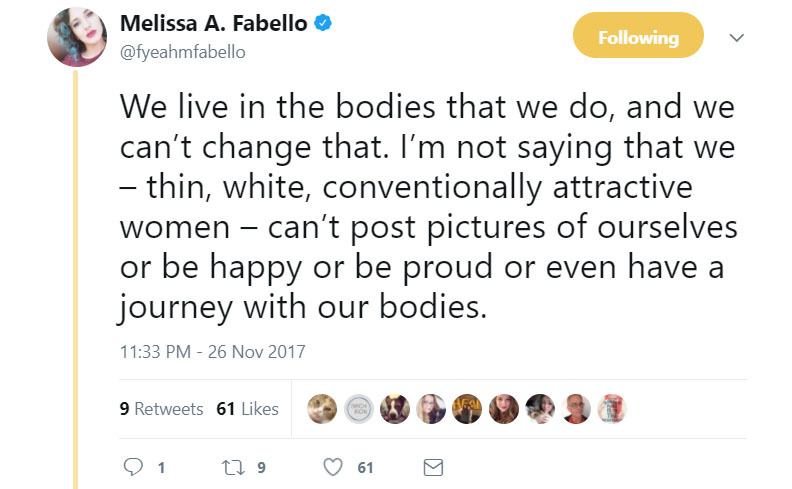
Task: Toggle the yellow Following button
Action: [x=638, y=38]
